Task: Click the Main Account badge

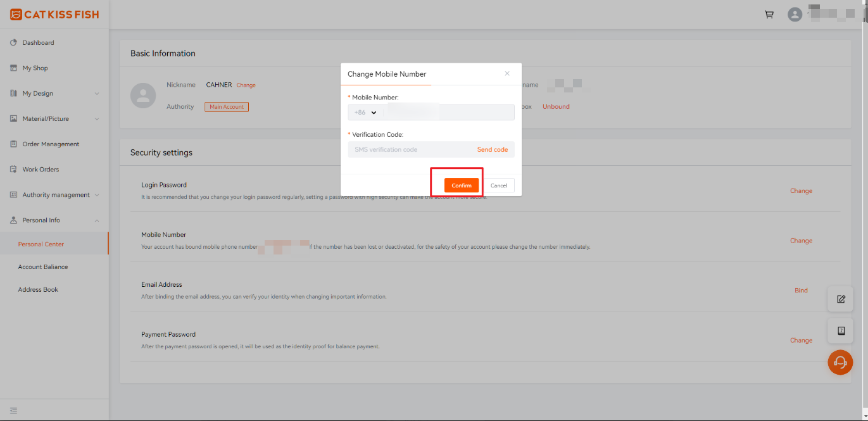Action: tap(227, 107)
